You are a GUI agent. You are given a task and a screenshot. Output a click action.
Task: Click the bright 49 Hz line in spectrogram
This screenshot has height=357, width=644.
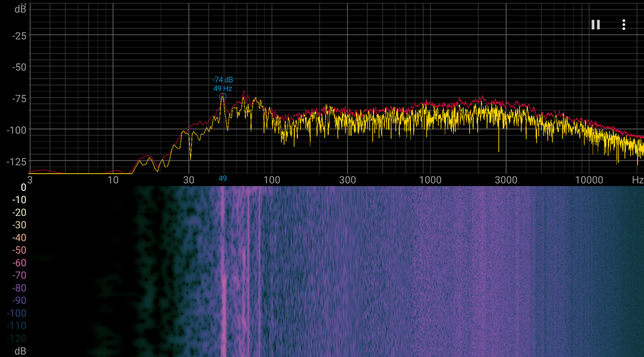click(224, 271)
